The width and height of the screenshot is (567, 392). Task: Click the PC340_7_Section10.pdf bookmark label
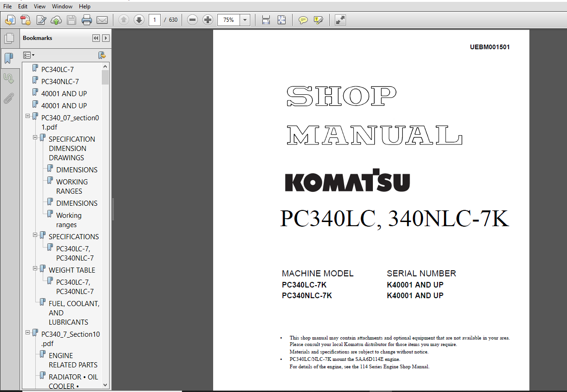coord(70,339)
